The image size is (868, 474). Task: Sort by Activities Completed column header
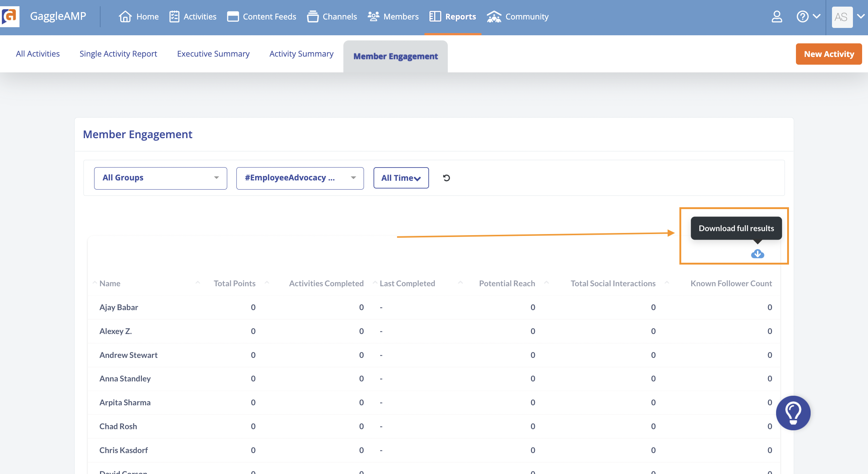click(x=326, y=283)
